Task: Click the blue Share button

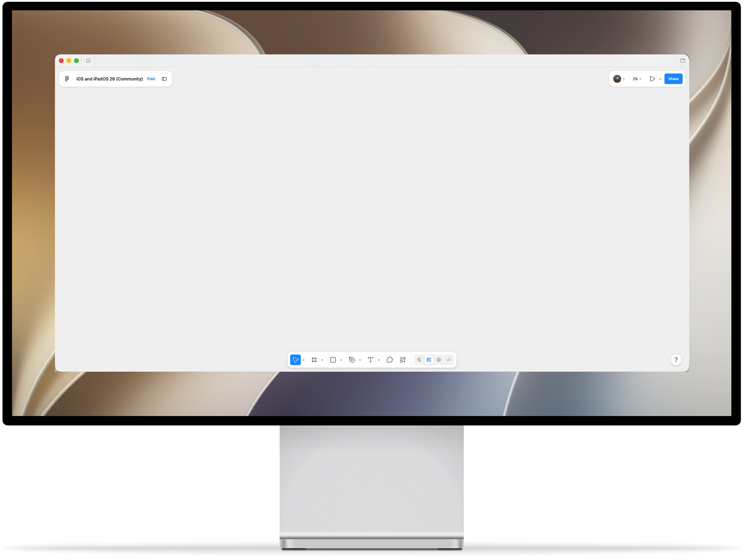Action: [x=674, y=79]
